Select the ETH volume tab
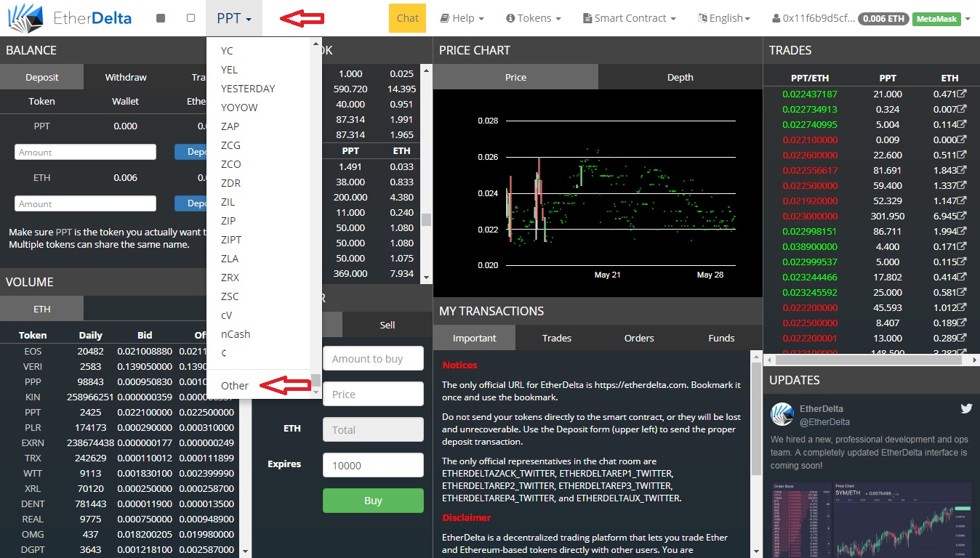This screenshot has height=558, width=980. coord(42,309)
